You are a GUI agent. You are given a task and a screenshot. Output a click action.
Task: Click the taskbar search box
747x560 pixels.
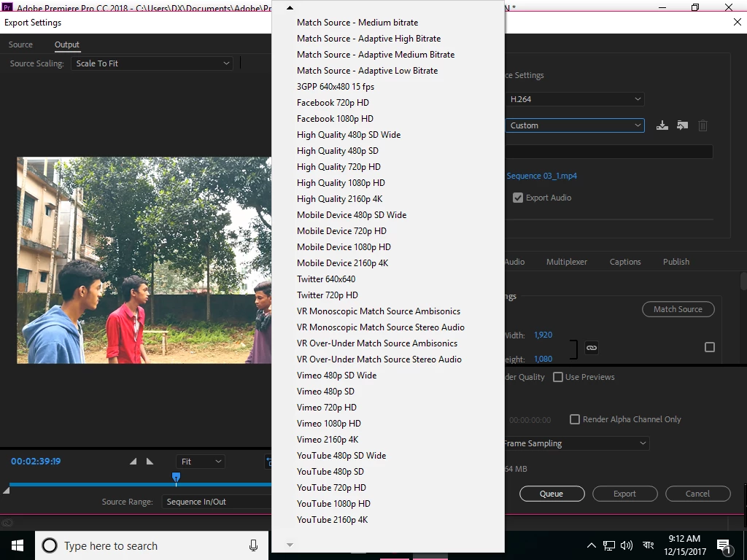tap(152, 545)
